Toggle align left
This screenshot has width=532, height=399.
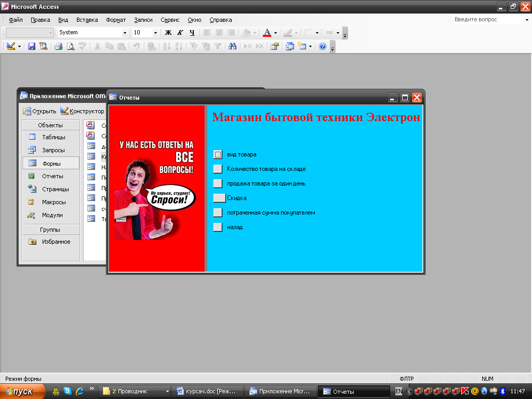point(207,33)
